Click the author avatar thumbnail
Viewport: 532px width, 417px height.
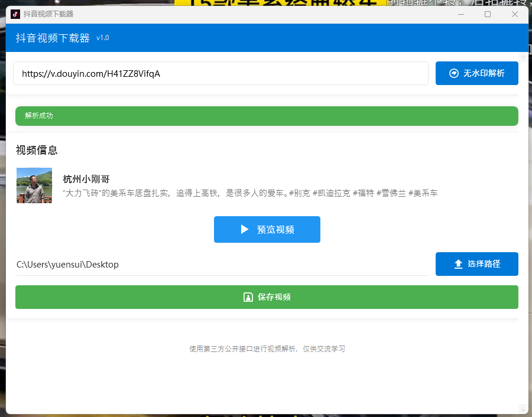34,185
